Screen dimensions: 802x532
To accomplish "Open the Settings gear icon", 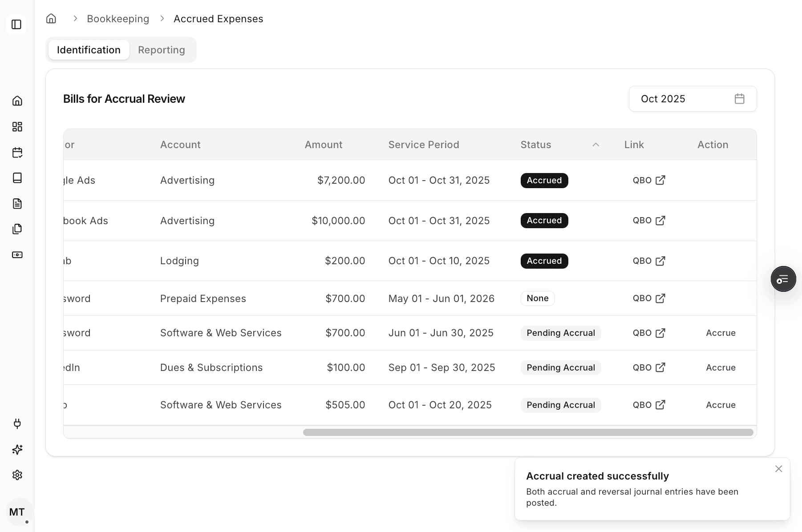I will [17, 475].
